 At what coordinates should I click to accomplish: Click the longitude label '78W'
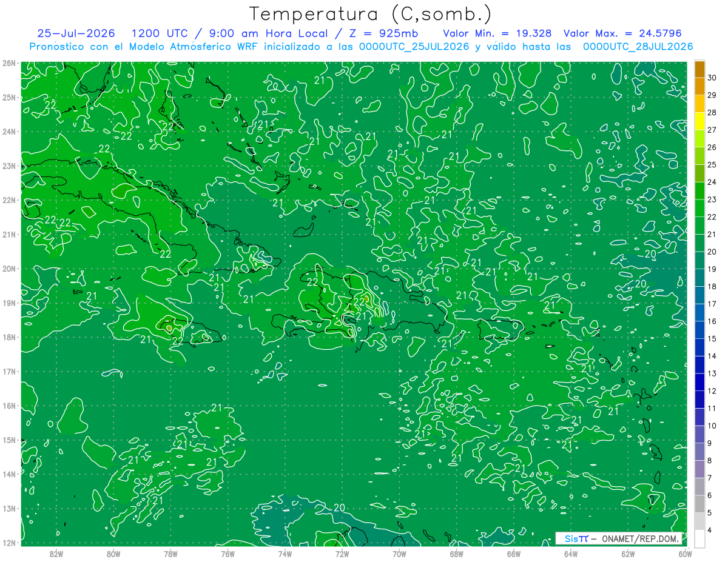pos(170,553)
